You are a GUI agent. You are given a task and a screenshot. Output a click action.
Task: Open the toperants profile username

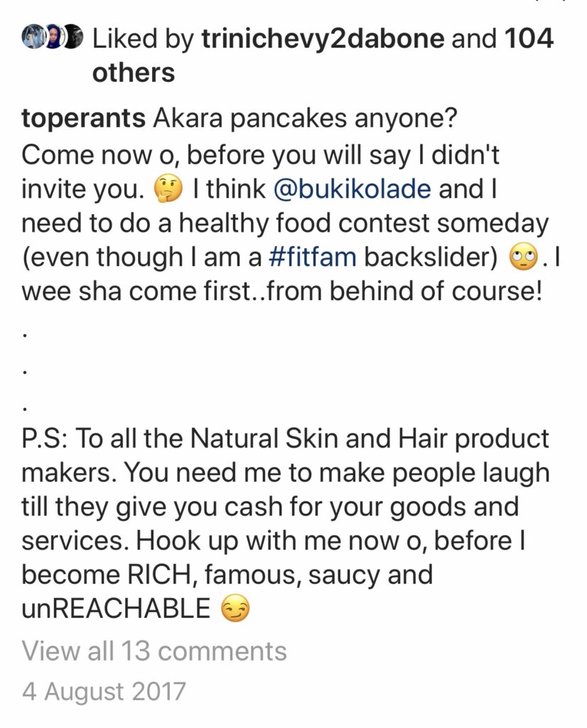coord(84,119)
